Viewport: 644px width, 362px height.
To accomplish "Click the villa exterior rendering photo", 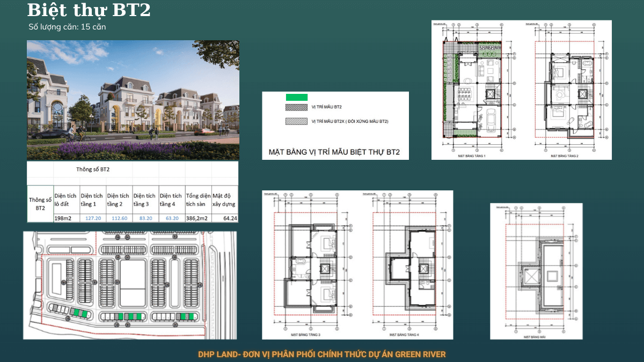I will click(133, 100).
